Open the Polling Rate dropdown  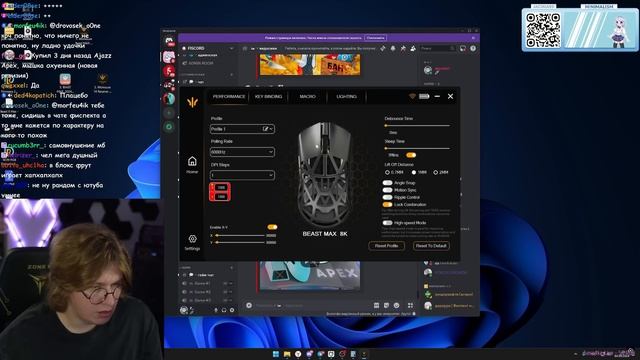point(242,152)
